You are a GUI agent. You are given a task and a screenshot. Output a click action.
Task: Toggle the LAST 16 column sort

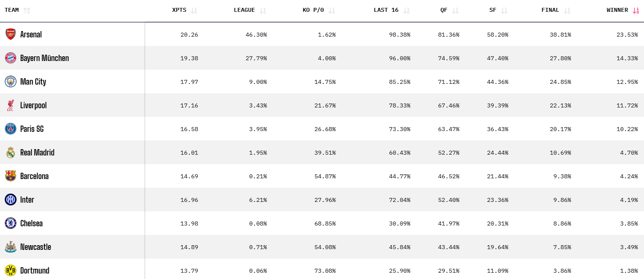(x=406, y=11)
